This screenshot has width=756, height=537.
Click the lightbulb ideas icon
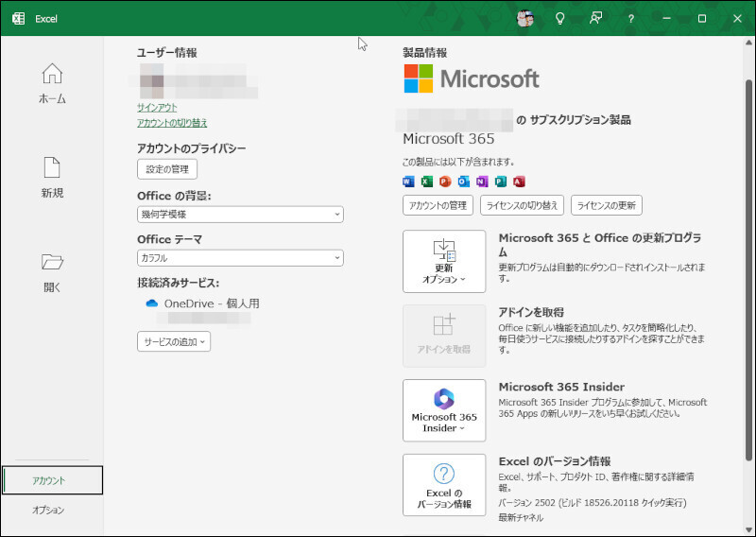coord(559,18)
